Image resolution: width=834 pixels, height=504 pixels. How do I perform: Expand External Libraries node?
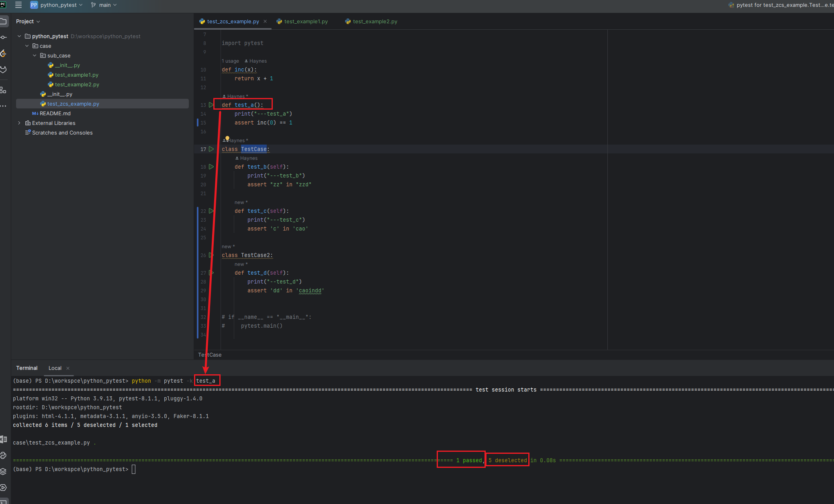point(19,123)
